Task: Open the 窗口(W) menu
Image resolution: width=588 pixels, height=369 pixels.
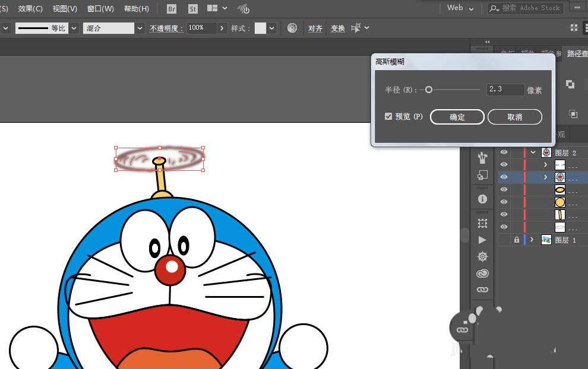Action: tap(100, 9)
